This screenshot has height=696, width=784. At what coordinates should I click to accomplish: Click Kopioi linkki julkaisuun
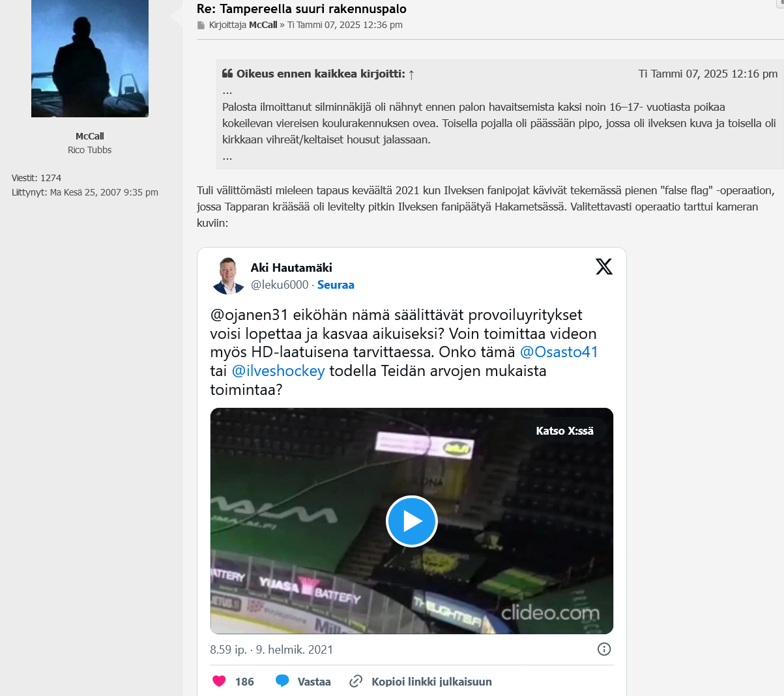point(431,682)
